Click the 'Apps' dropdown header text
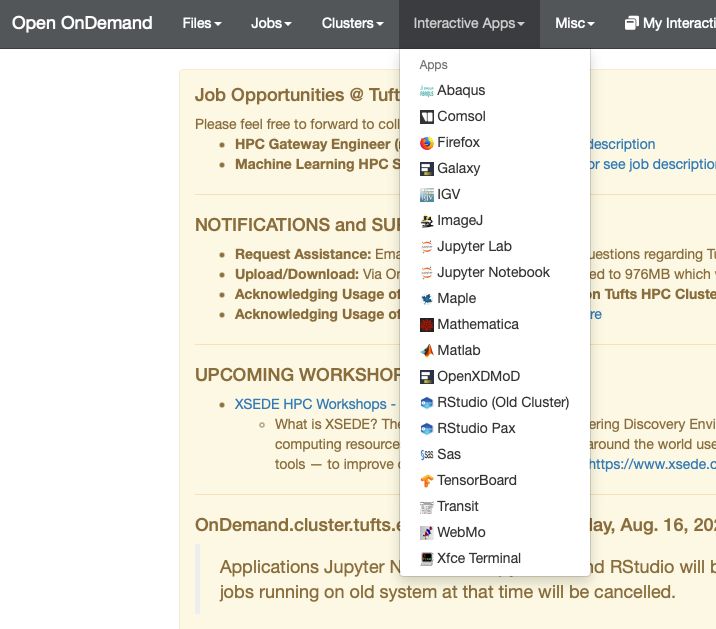The width and height of the screenshot is (716, 629). tap(433, 65)
